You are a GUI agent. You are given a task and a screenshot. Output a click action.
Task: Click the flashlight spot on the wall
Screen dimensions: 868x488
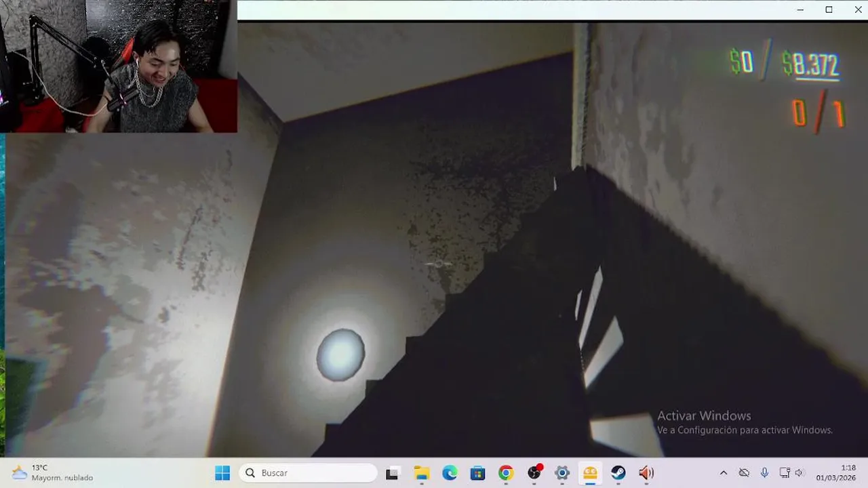point(340,354)
